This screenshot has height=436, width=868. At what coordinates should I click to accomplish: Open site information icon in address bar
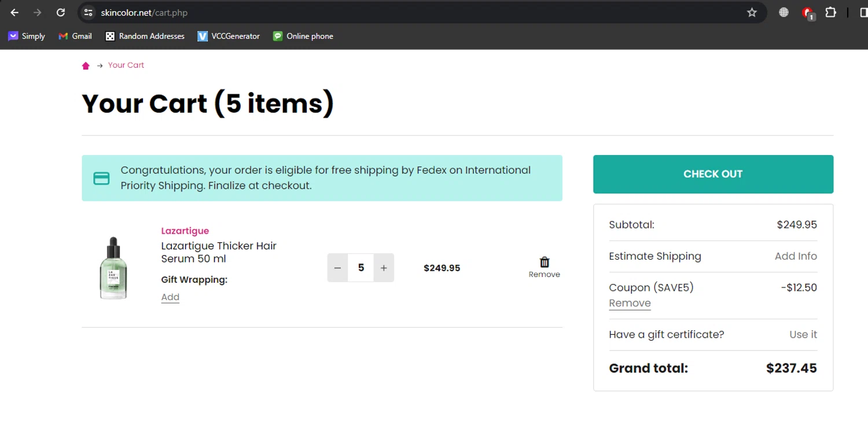click(88, 12)
